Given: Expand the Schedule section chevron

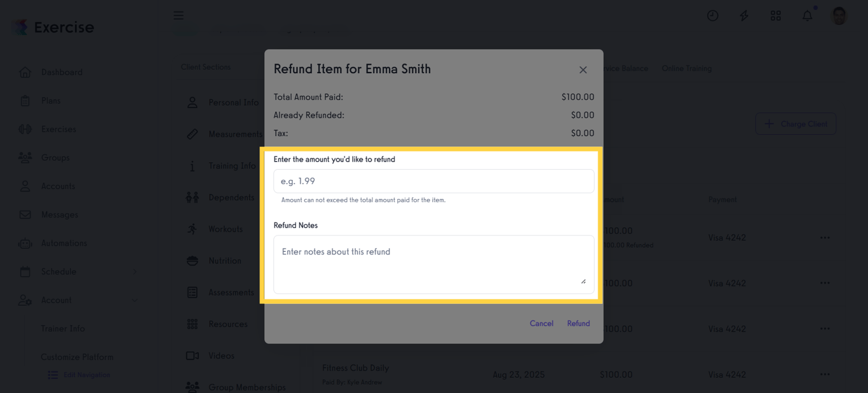Looking at the screenshot, I should click(134, 272).
